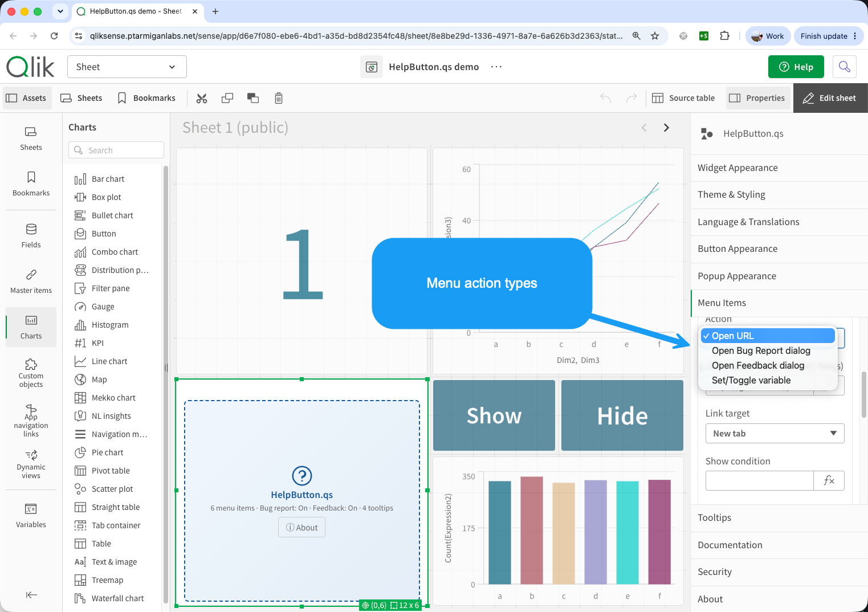
Task: Click the Source table button
Action: 683,98
